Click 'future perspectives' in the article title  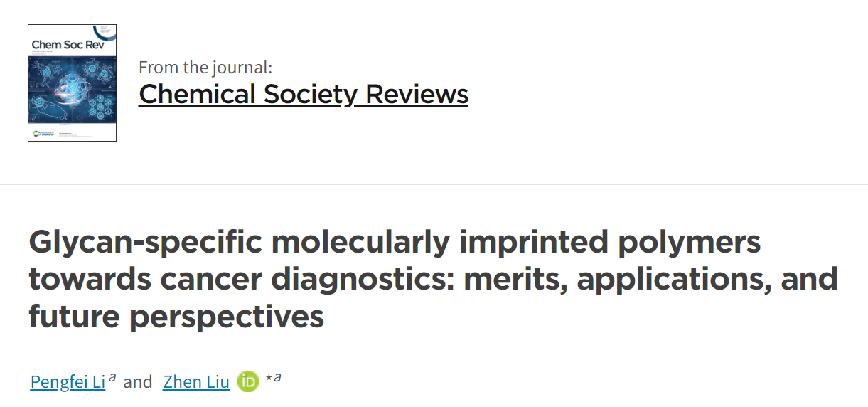pyautogui.click(x=176, y=317)
